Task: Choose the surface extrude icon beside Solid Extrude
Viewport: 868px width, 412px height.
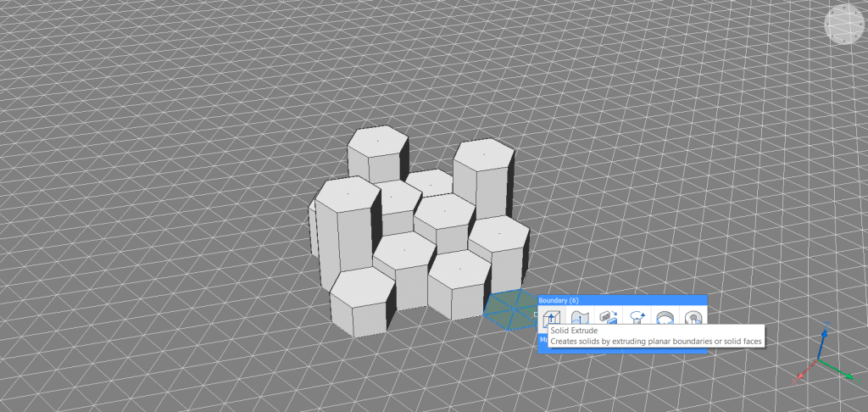Action: coord(580,317)
